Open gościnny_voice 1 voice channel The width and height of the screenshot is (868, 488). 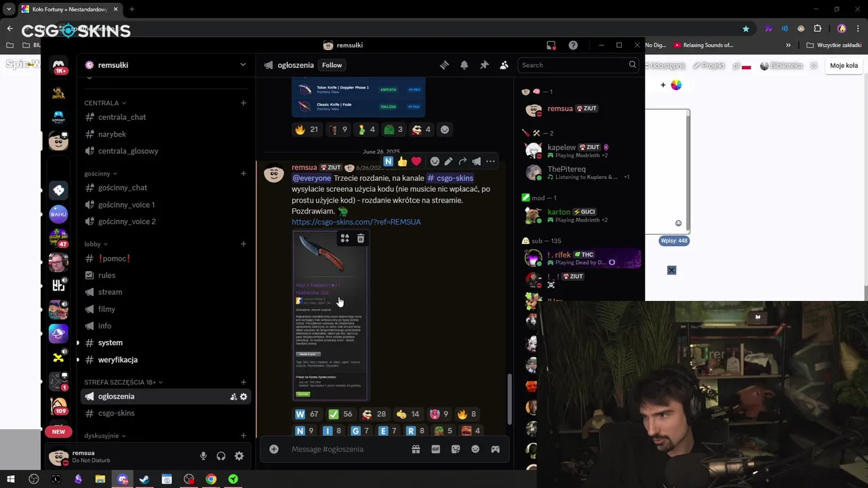click(165, 205)
